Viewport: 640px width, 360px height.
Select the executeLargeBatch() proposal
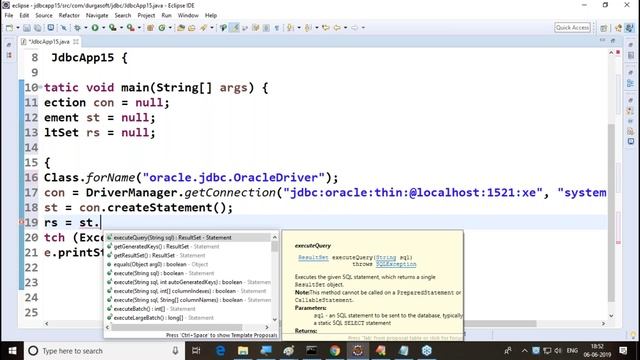pyautogui.click(x=188, y=318)
